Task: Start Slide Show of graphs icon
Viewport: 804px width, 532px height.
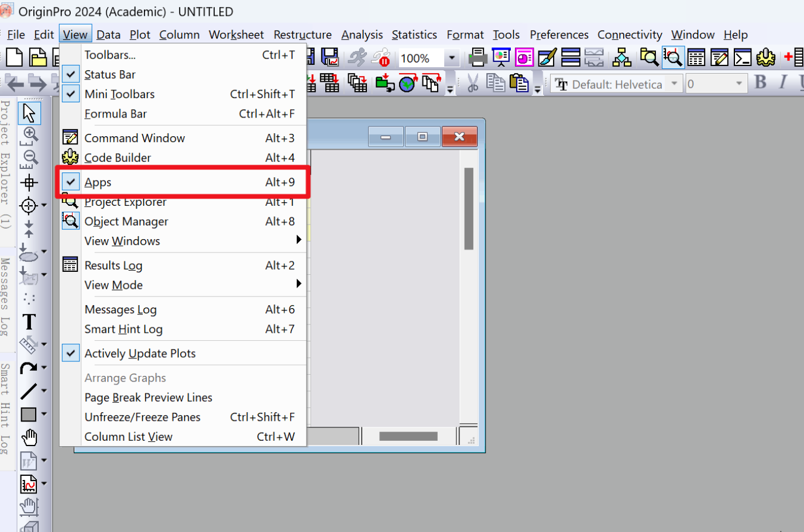Action: coord(501,57)
